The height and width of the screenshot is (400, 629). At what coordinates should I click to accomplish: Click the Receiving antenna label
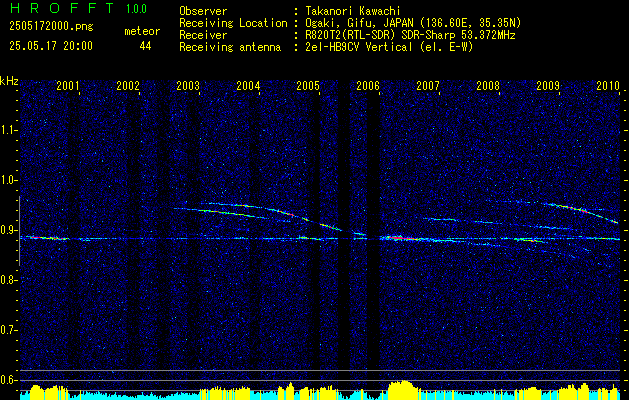click(x=230, y=47)
